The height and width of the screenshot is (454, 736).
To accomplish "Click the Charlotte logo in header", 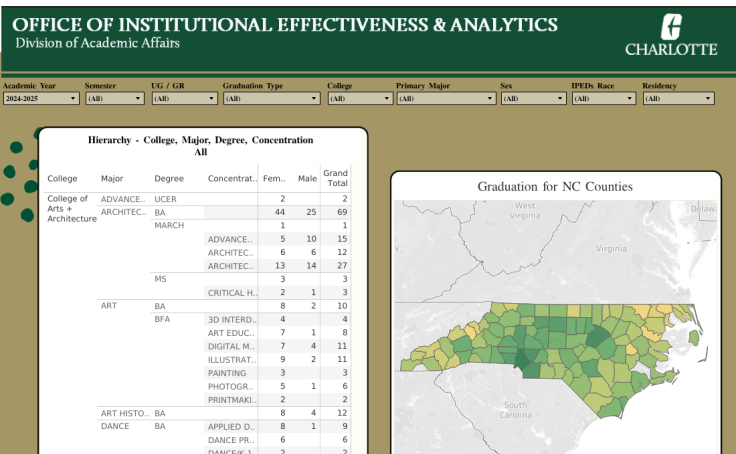I will (671, 35).
